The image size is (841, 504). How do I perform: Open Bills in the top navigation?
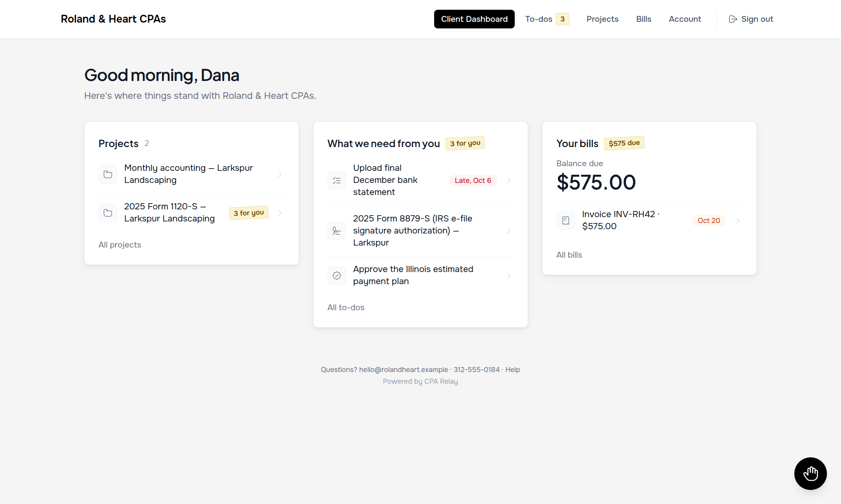[x=644, y=19]
